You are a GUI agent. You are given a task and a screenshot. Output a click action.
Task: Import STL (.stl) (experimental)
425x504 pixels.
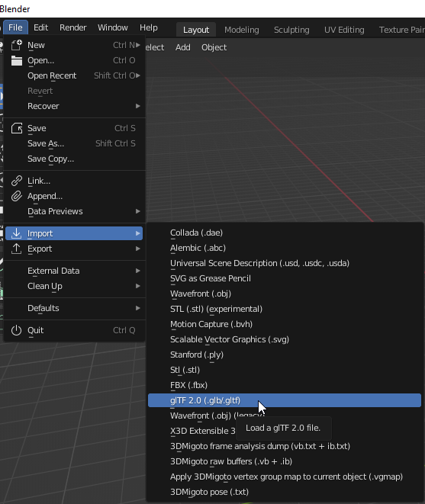point(285,309)
